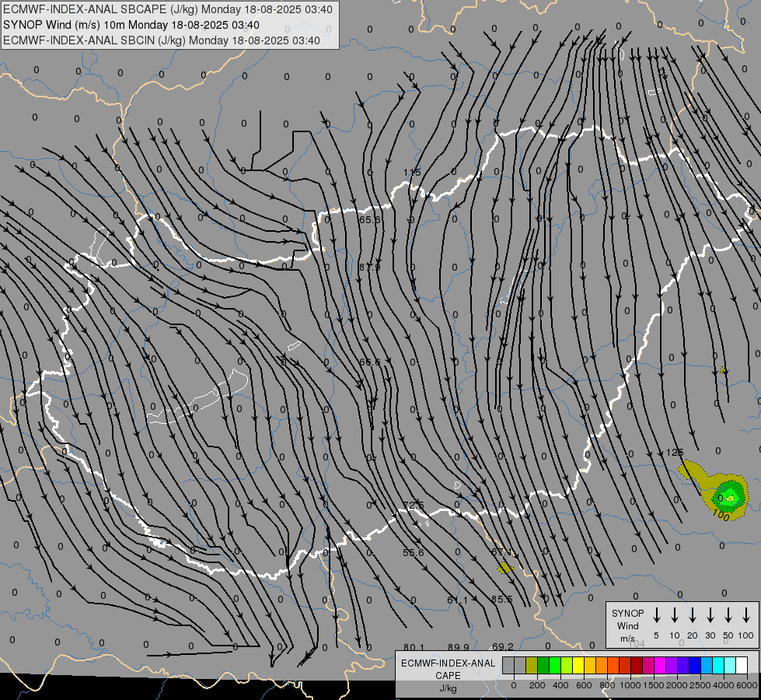
Task: Click the SYNOP Wind 10m title line
Action: 131,25
